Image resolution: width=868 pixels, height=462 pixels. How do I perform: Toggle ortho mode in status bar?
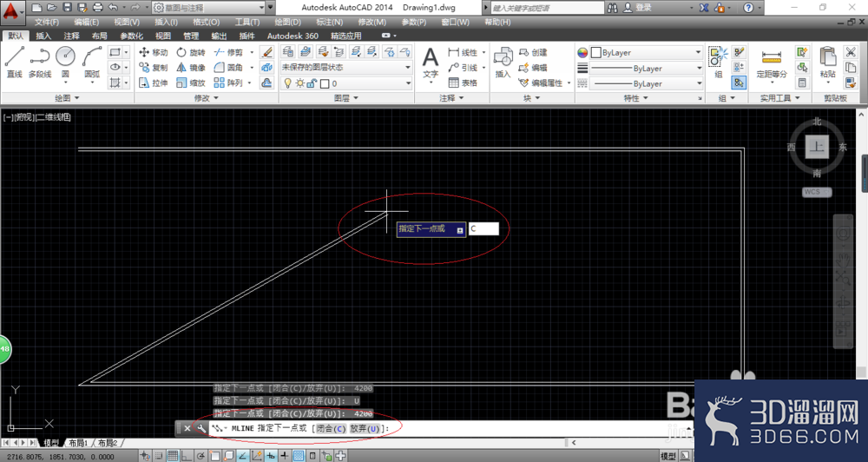187,457
